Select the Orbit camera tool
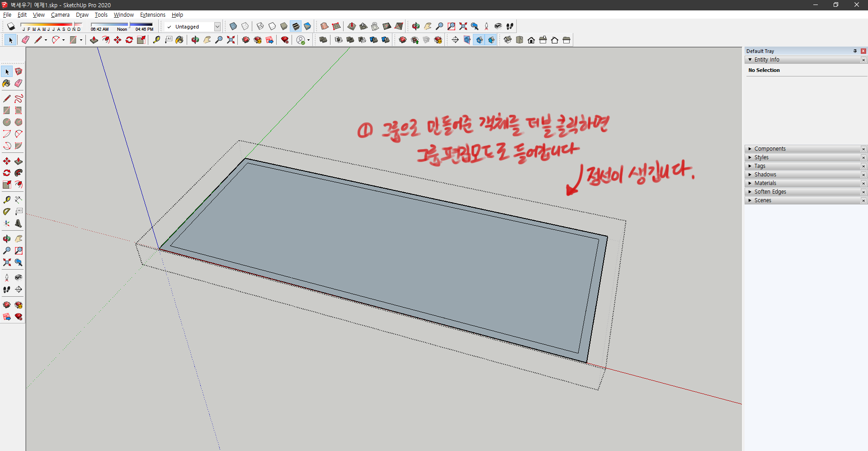The image size is (868, 451). [6, 238]
